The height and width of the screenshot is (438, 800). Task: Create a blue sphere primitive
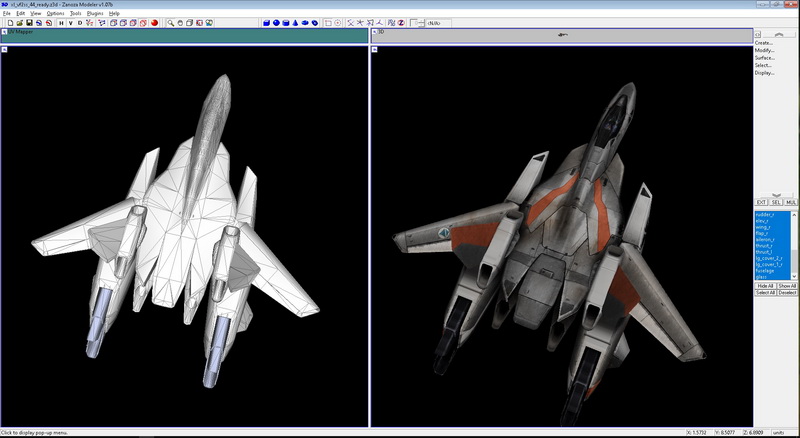pyautogui.click(x=276, y=23)
